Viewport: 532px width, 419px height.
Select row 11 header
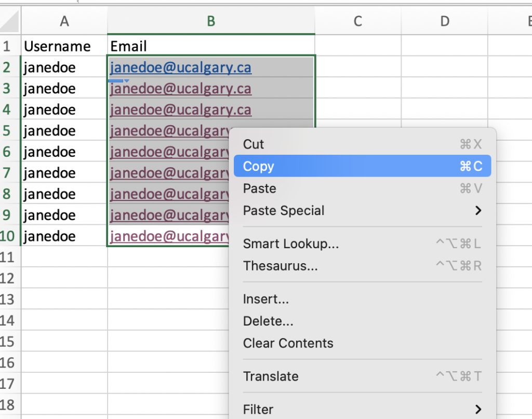[10, 256]
